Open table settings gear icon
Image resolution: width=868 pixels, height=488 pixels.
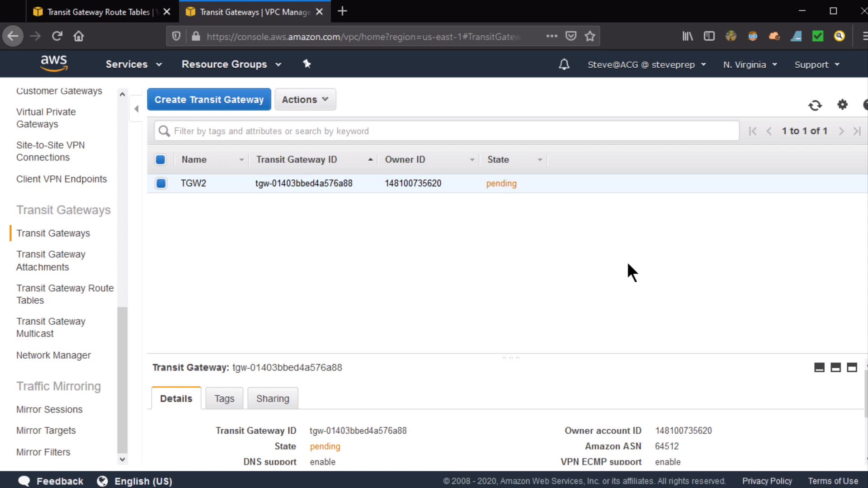pos(842,105)
